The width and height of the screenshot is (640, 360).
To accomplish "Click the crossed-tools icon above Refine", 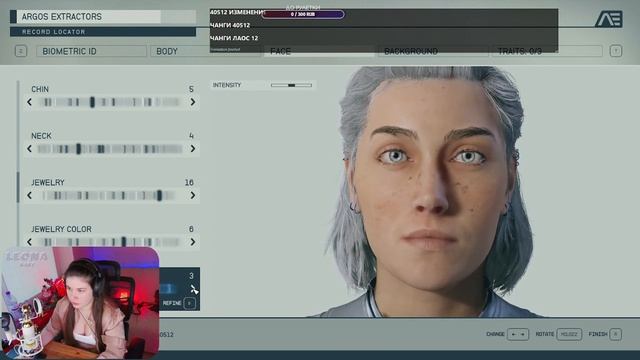I will (x=194, y=289).
